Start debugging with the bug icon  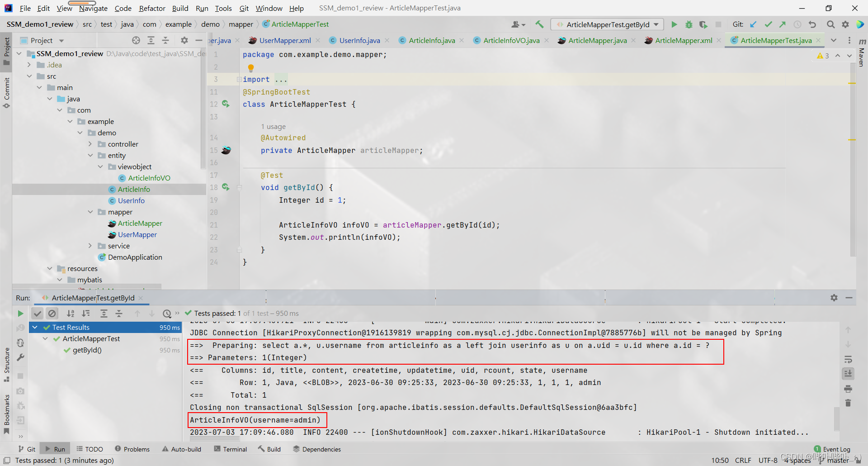coord(689,24)
